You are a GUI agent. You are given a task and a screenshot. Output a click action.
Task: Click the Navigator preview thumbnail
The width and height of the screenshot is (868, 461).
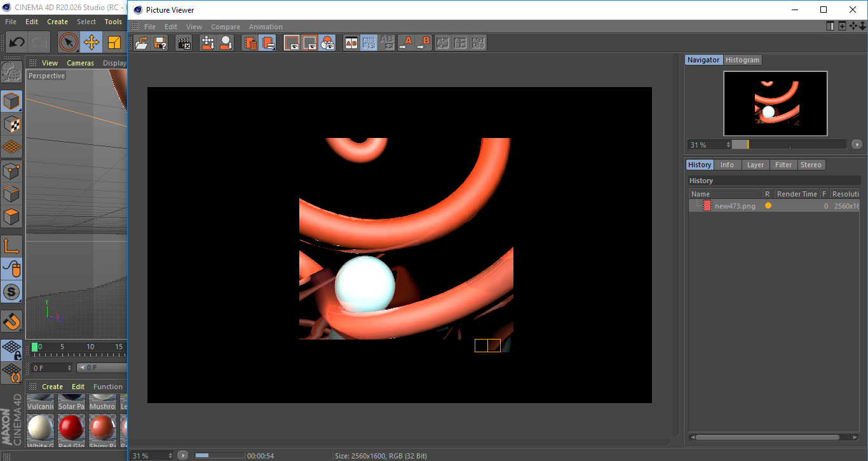coord(775,103)
